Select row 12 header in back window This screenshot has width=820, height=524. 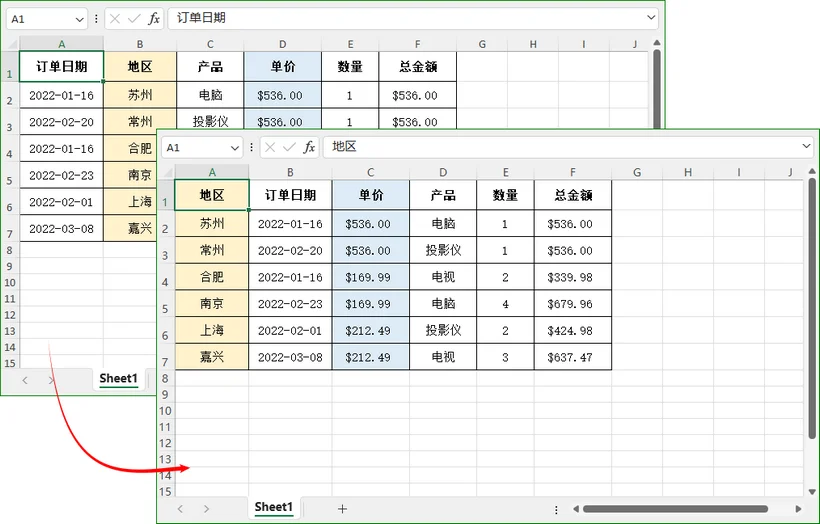10,315
